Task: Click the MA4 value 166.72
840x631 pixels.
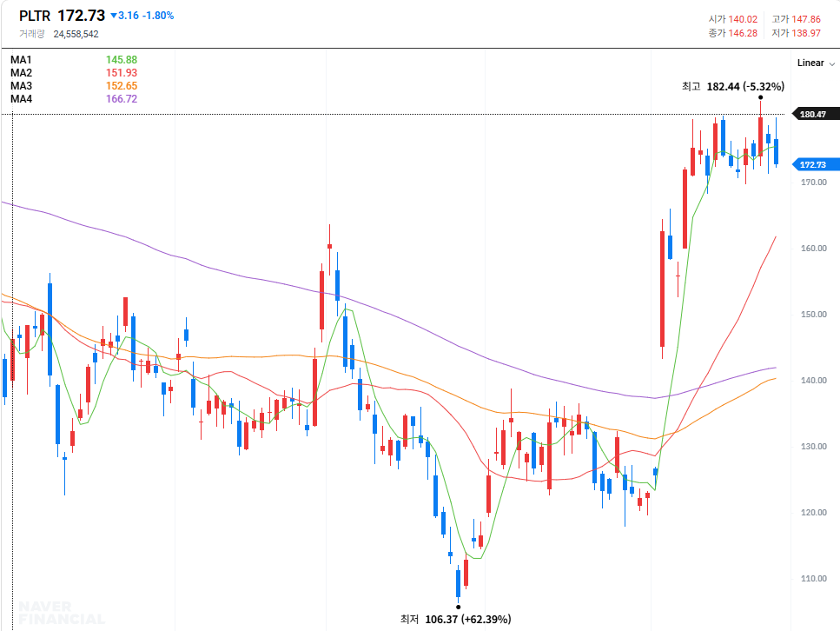Action: click(122, 98)
